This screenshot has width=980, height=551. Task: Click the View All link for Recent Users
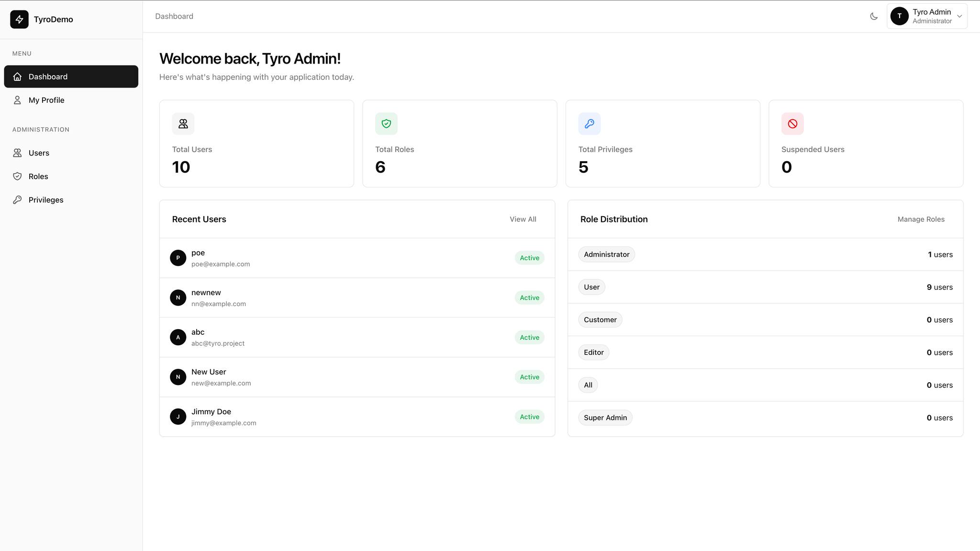(x=523, y=219)
